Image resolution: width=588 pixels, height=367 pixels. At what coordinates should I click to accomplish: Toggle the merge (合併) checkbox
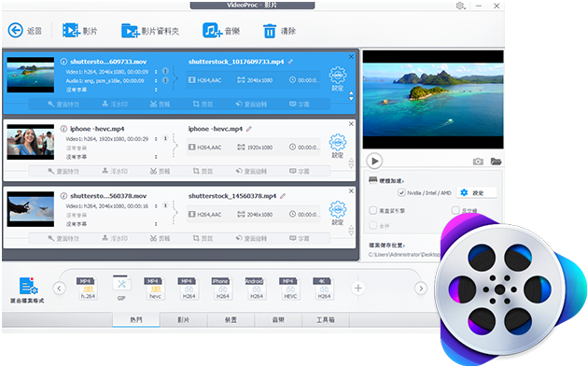click(373, 226)
